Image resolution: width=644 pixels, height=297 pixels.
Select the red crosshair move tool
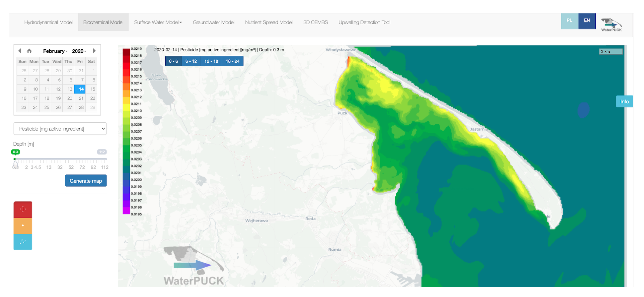(23, 209)
